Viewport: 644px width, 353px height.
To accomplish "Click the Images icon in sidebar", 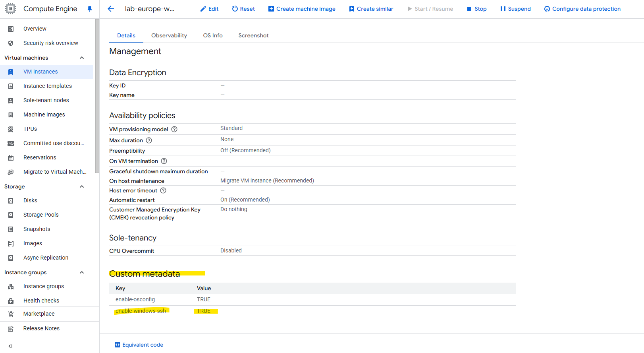I will tap(11, 243).
